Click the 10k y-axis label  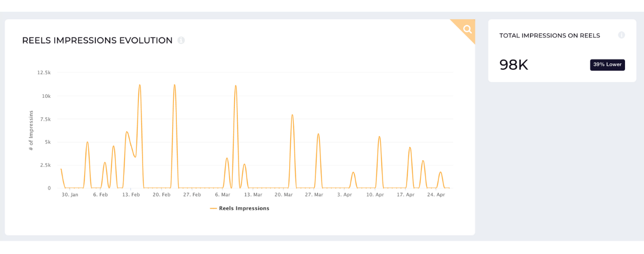point(46,96)
